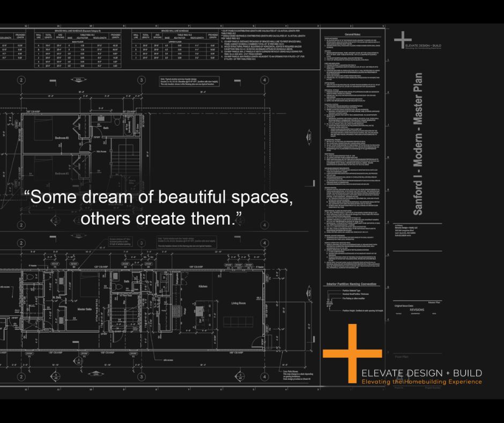504x423 pixels.
Task: Select the Kitchen room label
Action: click(x=203, y=287)
